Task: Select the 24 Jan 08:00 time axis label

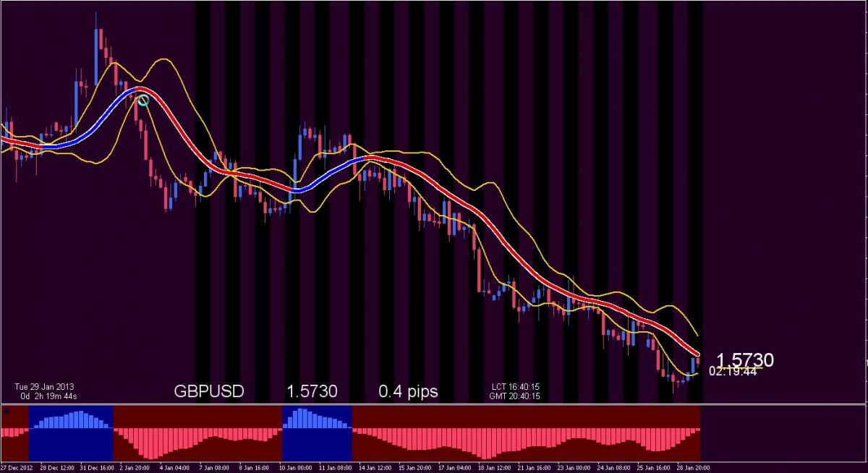Action: [x=614, y=468]
